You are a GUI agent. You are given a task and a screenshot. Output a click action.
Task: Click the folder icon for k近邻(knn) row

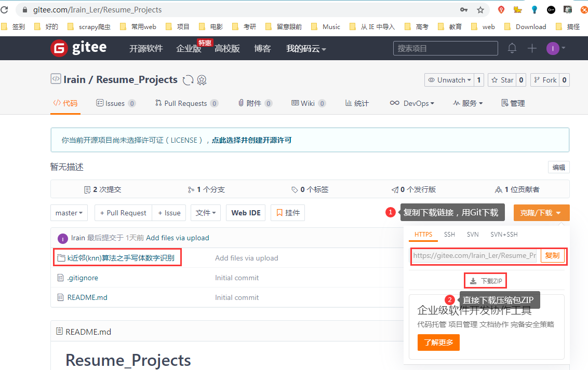point(61,258)
